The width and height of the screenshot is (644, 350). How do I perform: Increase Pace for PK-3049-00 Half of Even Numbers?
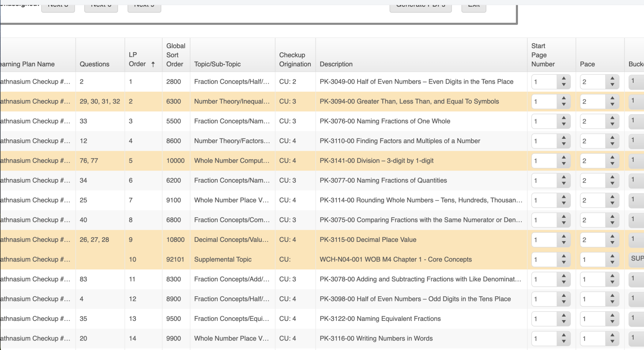tap(612, 79)
